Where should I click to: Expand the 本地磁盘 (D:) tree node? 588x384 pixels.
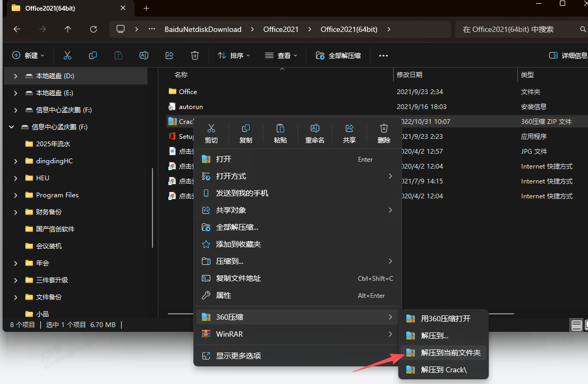pyautogui.click(x=15, y=76)
